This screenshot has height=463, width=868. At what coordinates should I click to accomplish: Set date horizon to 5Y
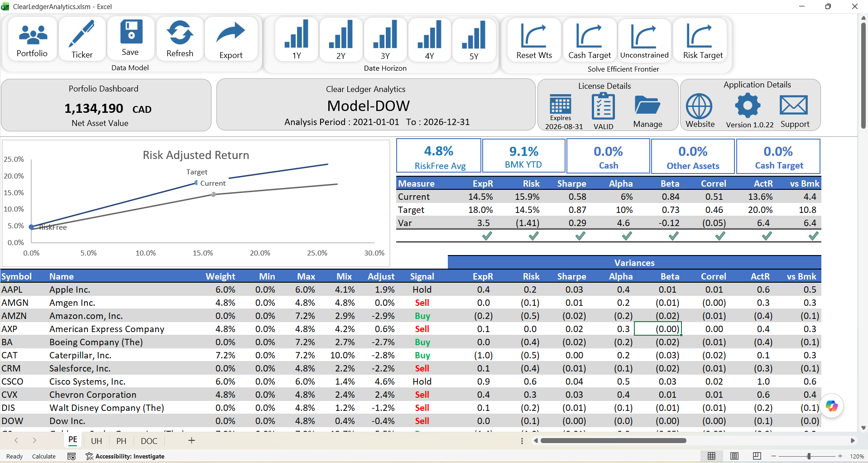474,34
